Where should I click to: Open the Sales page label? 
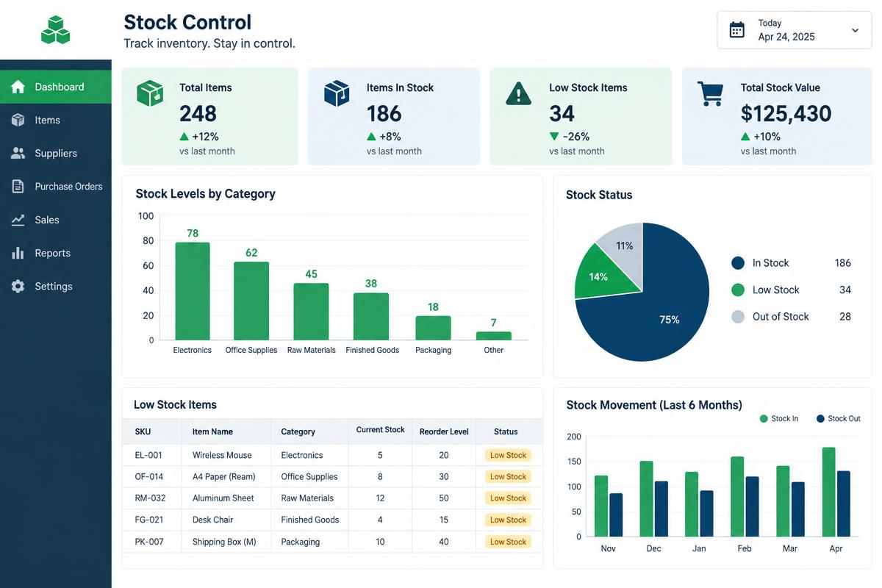(47, 220)
